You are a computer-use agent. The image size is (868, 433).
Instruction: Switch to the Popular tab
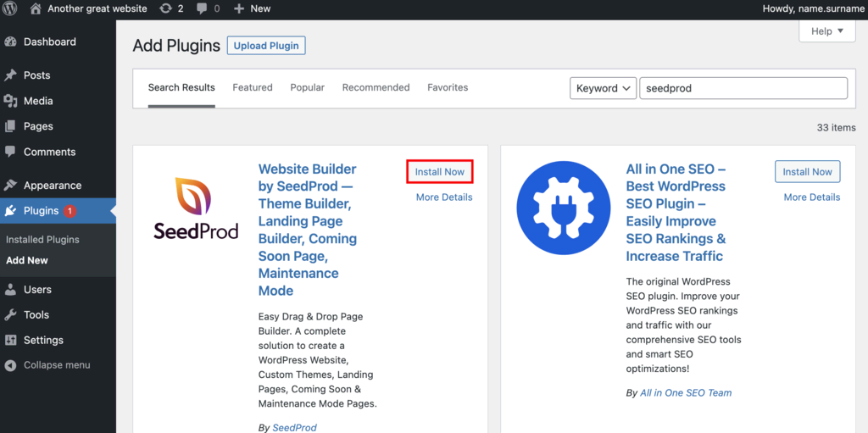pos(307,87)
